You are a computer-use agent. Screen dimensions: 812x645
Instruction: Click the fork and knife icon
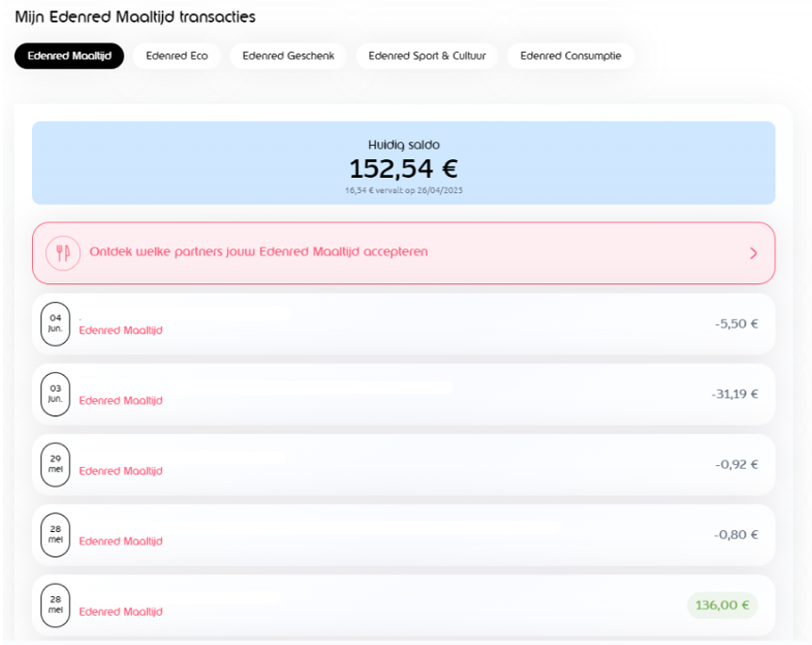[63, 252]
